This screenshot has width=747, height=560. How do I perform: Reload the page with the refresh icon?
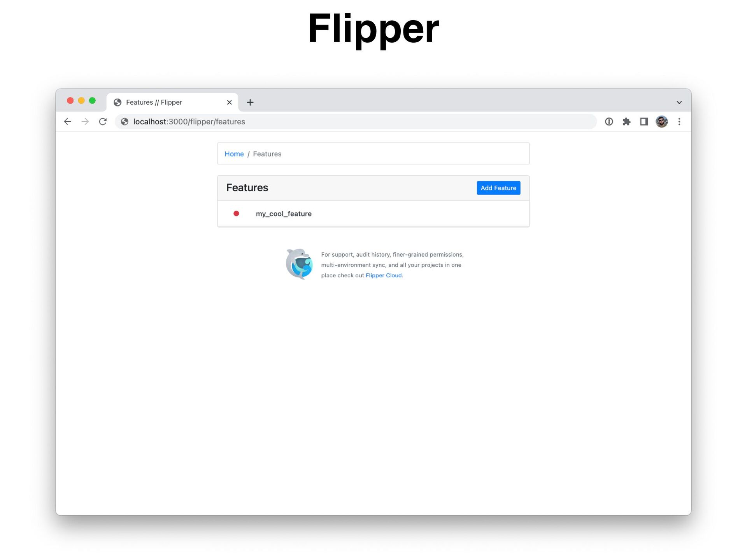pyautogui.click(x=103, y=122)
